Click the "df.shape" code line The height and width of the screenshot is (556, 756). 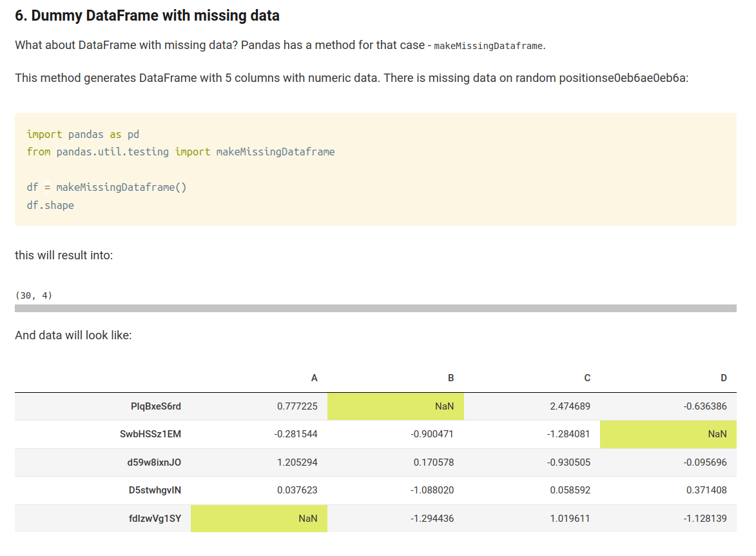(x=50, y=205)
